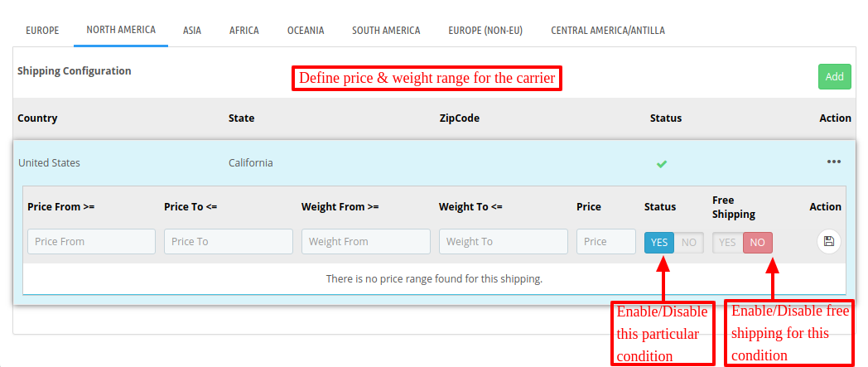Viewport: 868px width, 367px height.
Task: Select the Europe (Non-EU) tab
Action: coord(485,31)
